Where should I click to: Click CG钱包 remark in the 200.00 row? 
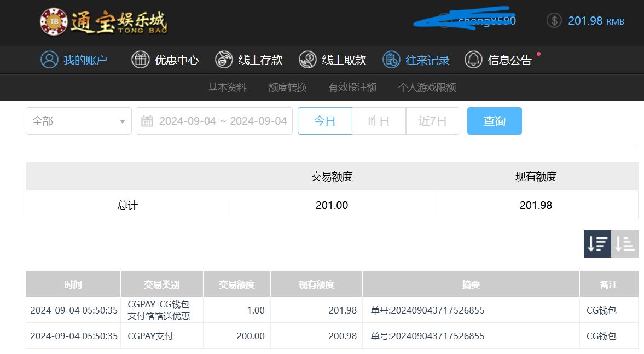click(601, 336)
